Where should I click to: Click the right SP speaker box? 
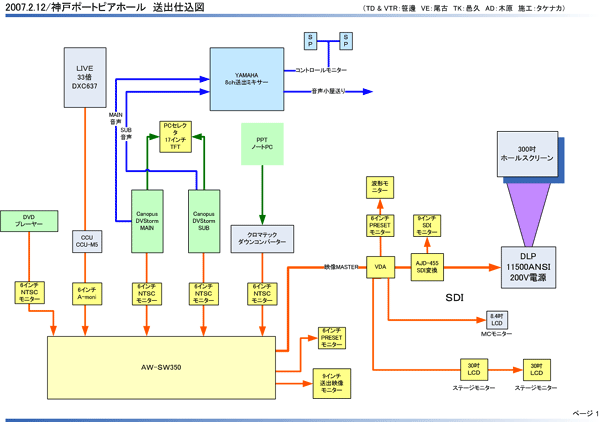pyautogui.click(x=346, y=40)
